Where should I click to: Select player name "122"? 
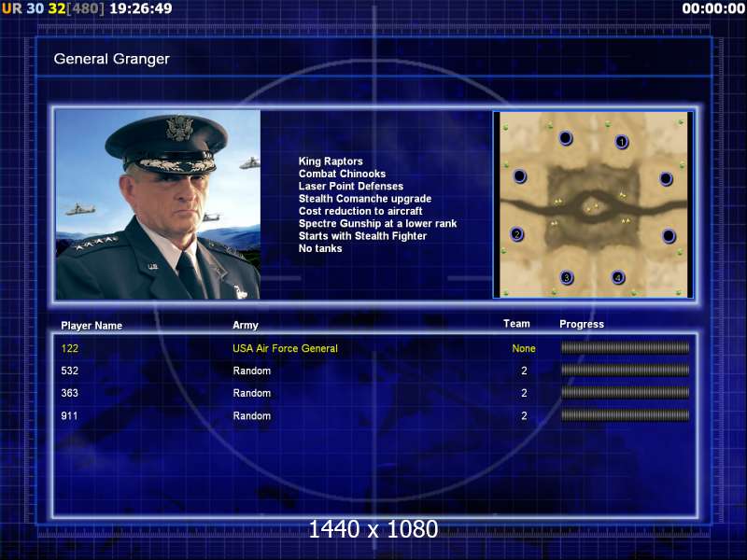pos(69,348)
